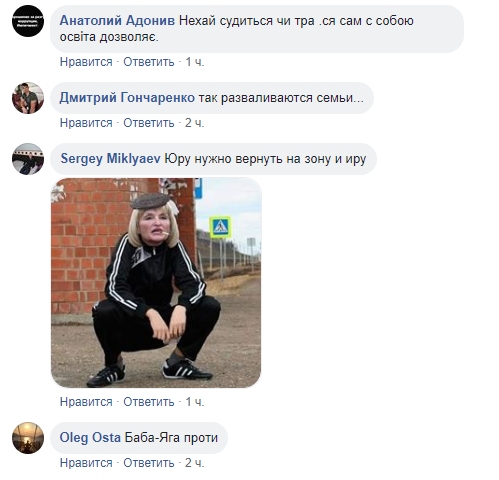Viewport: 499px width, 480px height.
Task: Open the attached tracksuit photo in the comment
Action: click(x=156, y=283)
